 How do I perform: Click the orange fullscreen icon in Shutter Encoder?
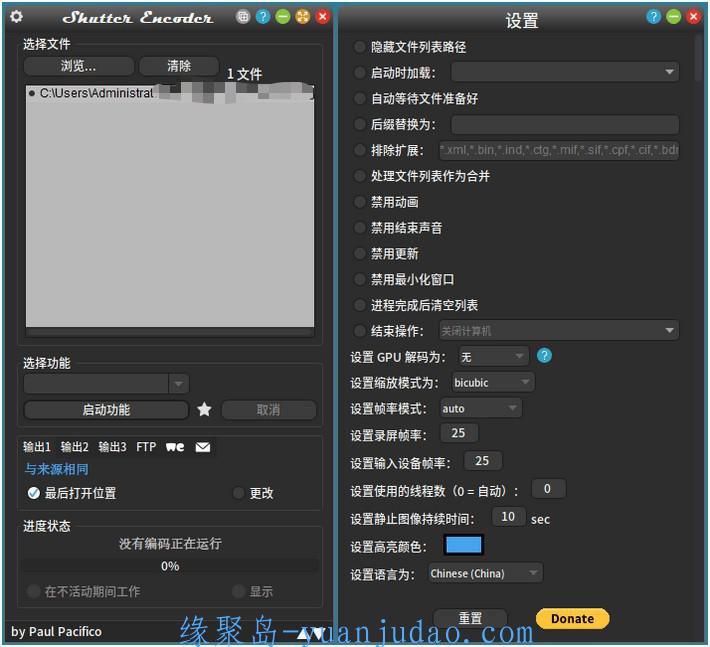point(302,17)
